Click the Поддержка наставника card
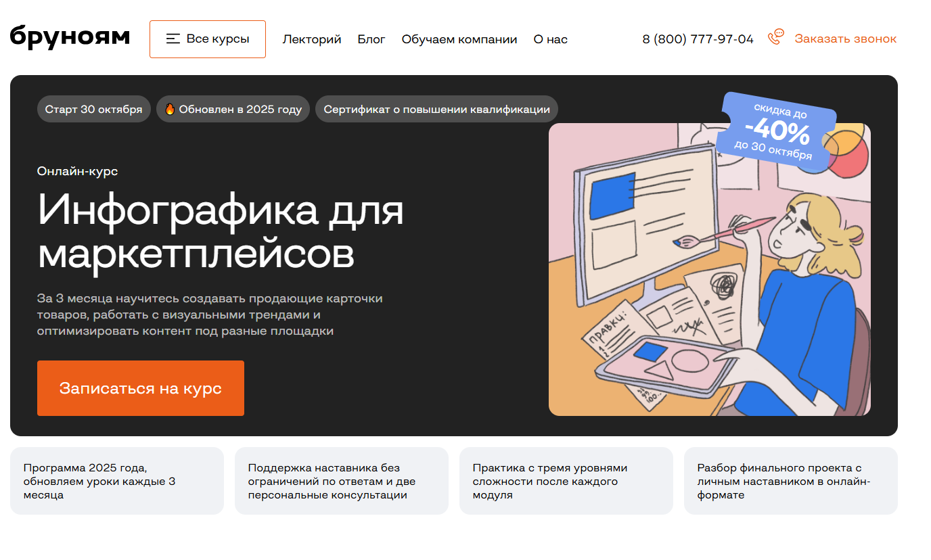The height and width of the screenshot is (560, 931). [x=341, y=481]
